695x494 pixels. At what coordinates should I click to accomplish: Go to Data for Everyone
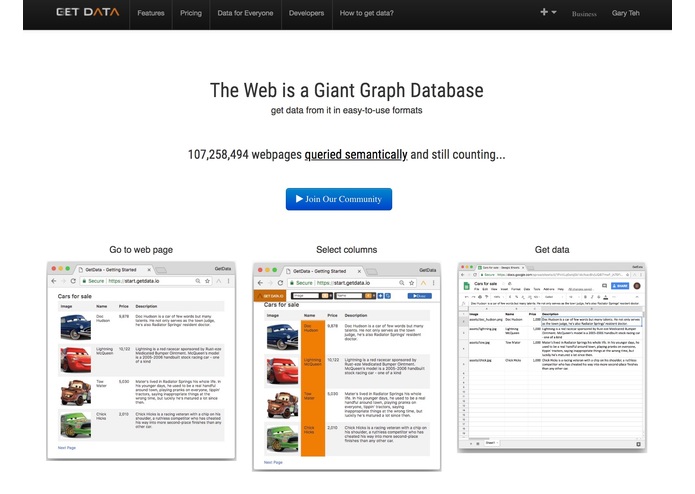coord(245,13)
